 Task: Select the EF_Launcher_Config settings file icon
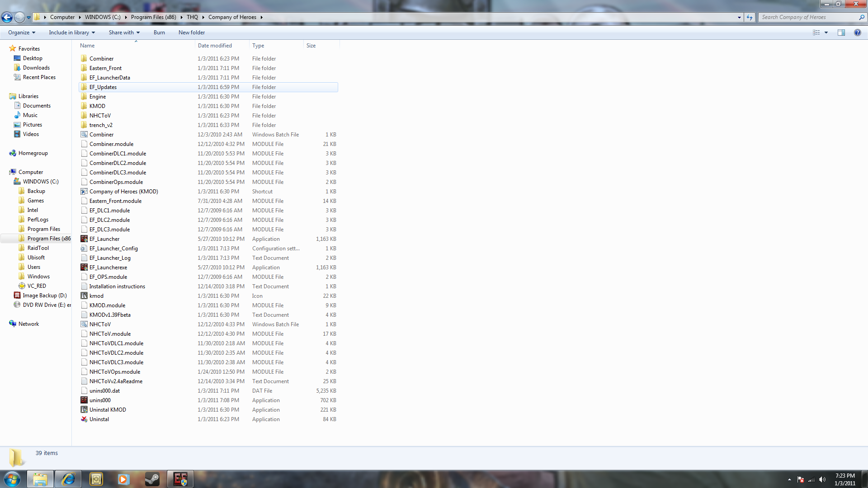tap(84, 249)
